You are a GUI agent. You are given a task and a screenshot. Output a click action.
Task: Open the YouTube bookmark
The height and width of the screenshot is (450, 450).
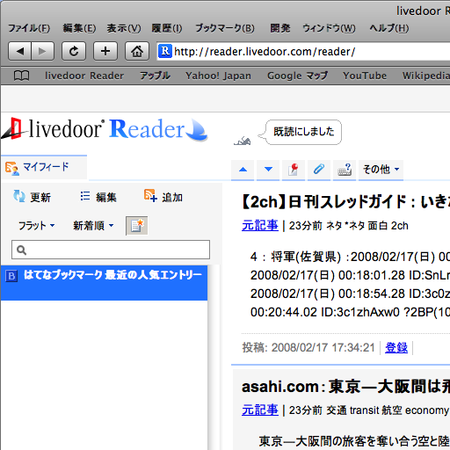click(365, 76)
